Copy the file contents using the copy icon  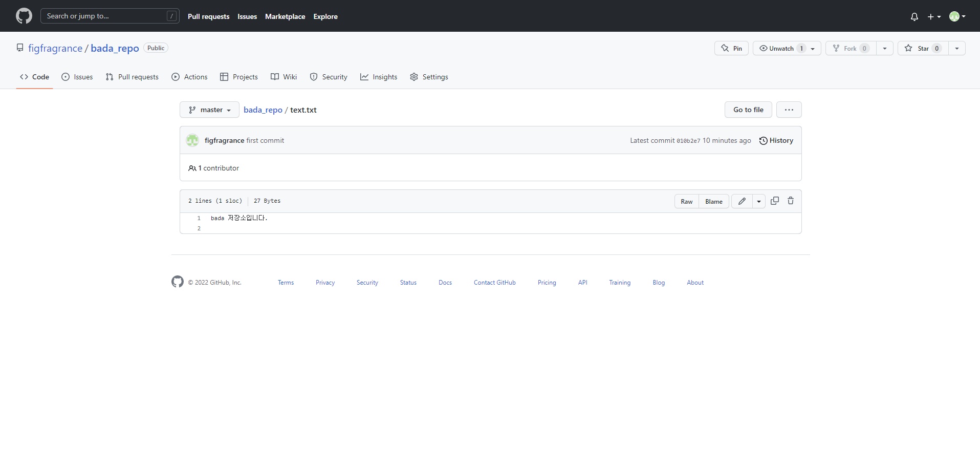(x=774, y=201)
